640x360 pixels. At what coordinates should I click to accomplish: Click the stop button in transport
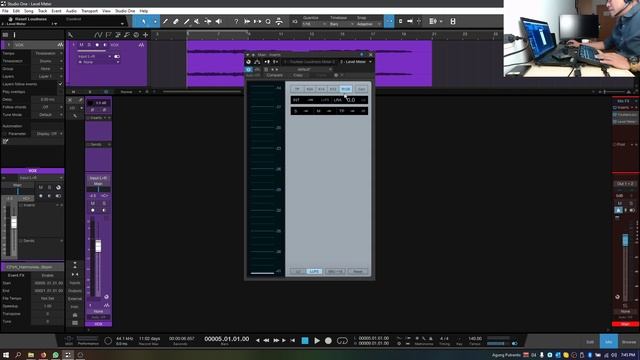[305, 340]
